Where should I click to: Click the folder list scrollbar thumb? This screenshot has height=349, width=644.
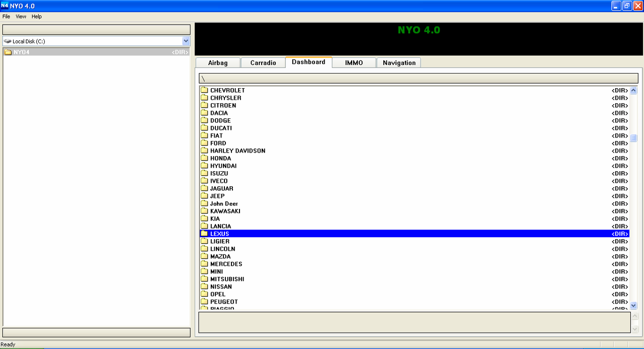(633, 138)
